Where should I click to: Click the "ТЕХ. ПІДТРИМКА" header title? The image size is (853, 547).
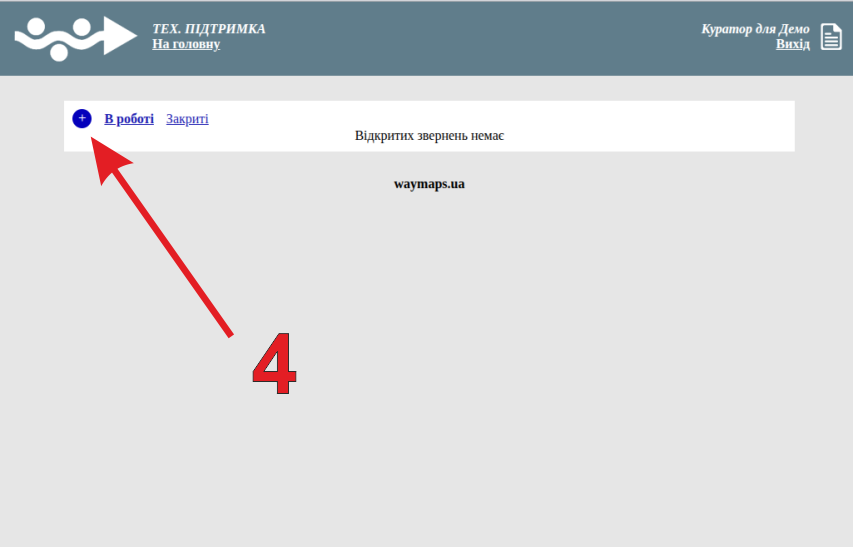[208, 29]
